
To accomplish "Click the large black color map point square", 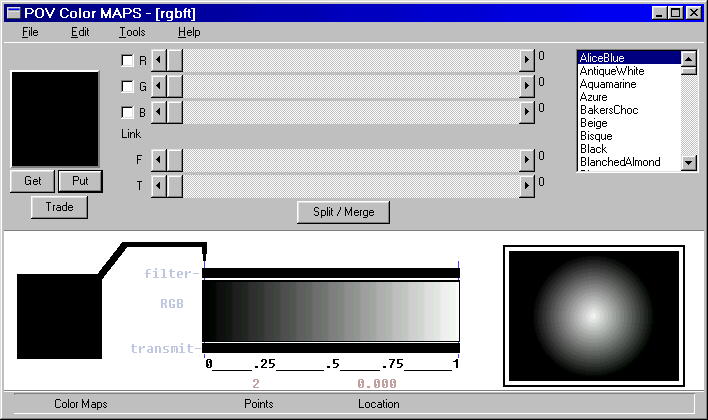I will click(59, 316).
